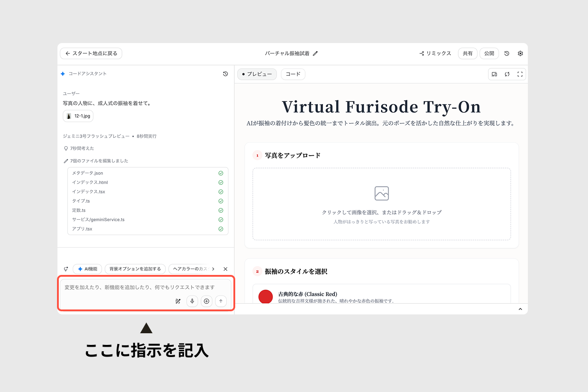The width and height of the screenshot is (588, 392).
Task: Select the プレビュー view option
Action: (257, 74)
